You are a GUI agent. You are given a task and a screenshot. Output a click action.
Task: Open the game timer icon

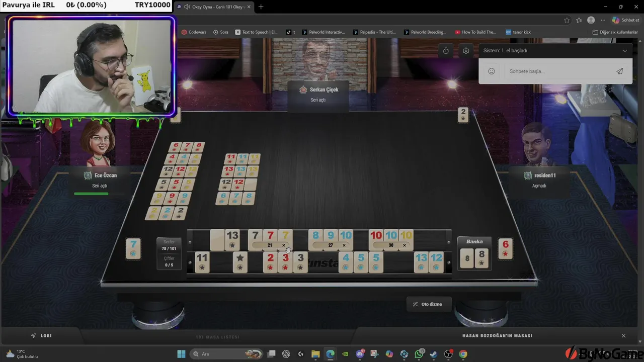point(446,51)
